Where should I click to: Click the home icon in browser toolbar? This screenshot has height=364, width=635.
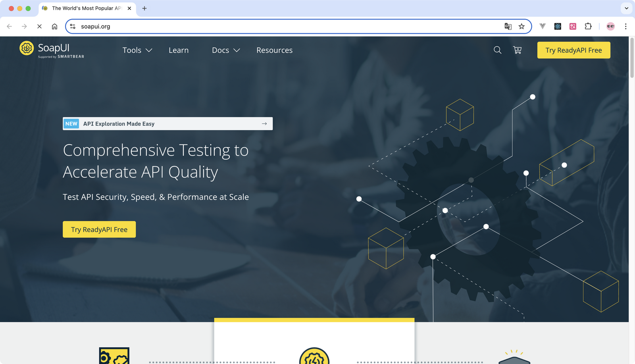tap(54, 26)
